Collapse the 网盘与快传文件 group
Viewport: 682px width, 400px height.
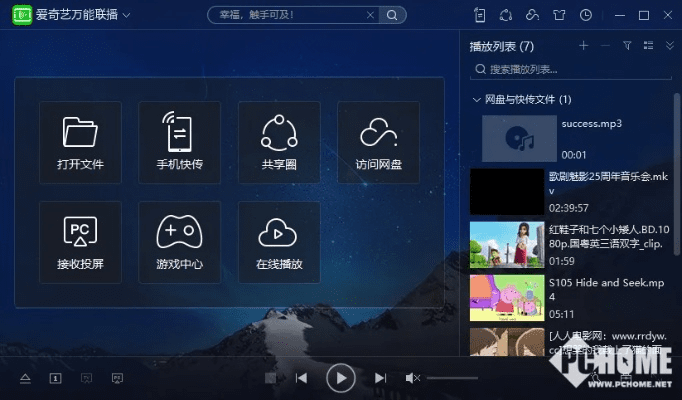476,100
